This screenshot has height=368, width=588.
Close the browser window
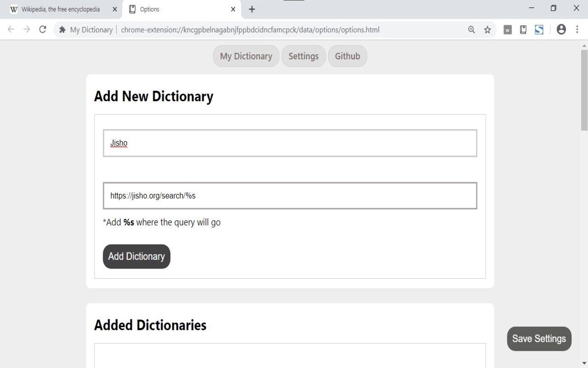pos(576,8)
